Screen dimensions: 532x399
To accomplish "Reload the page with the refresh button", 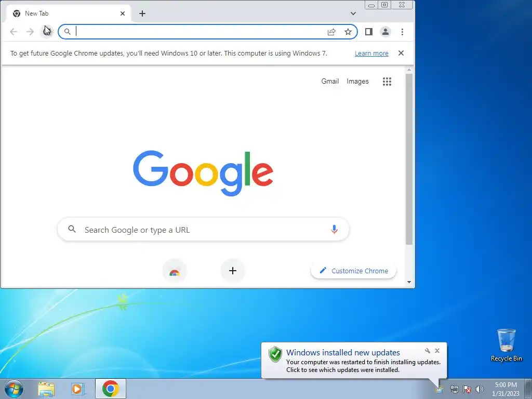I will (47, 32).
